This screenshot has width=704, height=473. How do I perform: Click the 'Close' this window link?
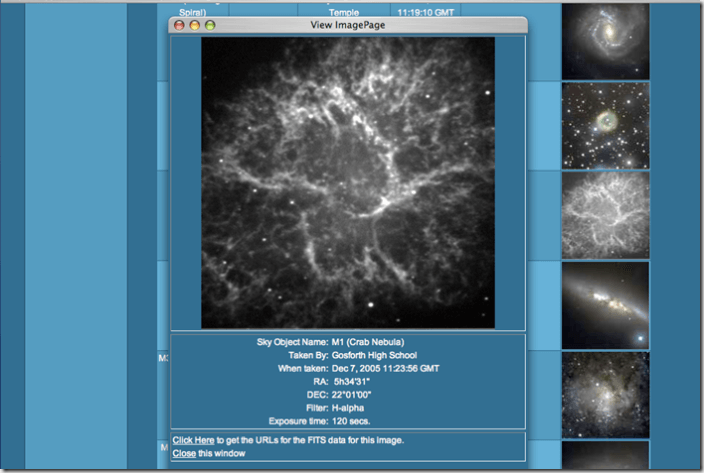[183, 453]
